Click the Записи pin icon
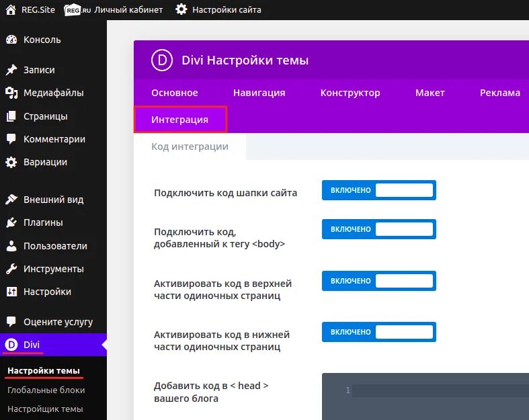This screenshot has width=529, height=420. 11,70
